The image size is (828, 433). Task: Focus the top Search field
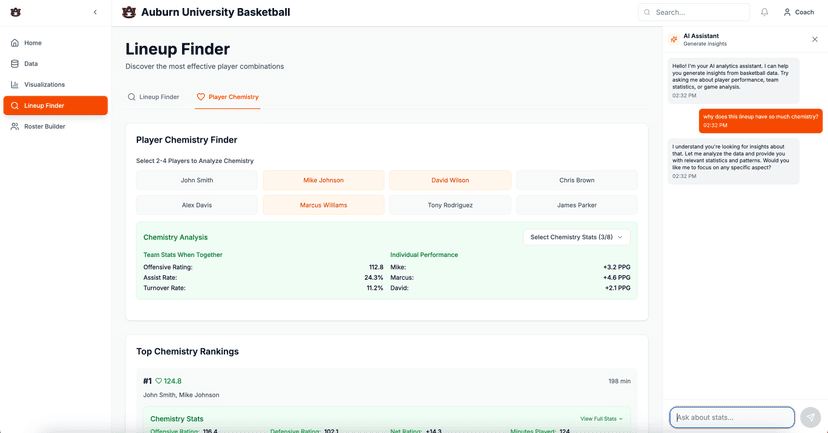click(x=694, y=12)
